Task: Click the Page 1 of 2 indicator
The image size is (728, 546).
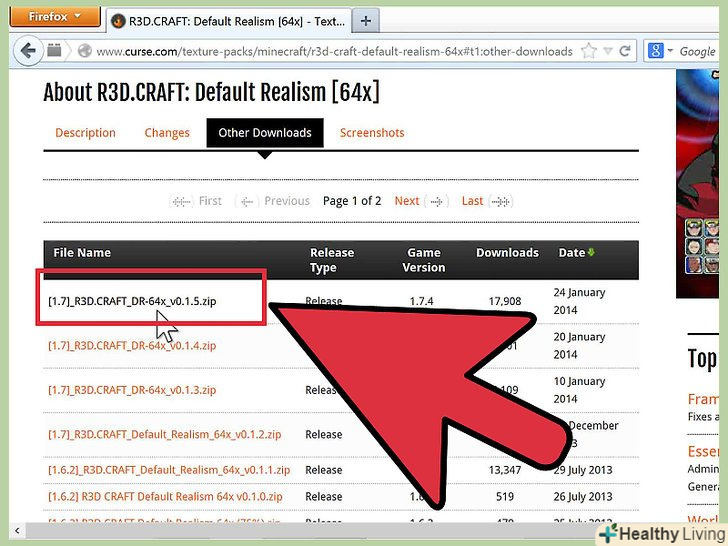Action: (x=352, y=201)
